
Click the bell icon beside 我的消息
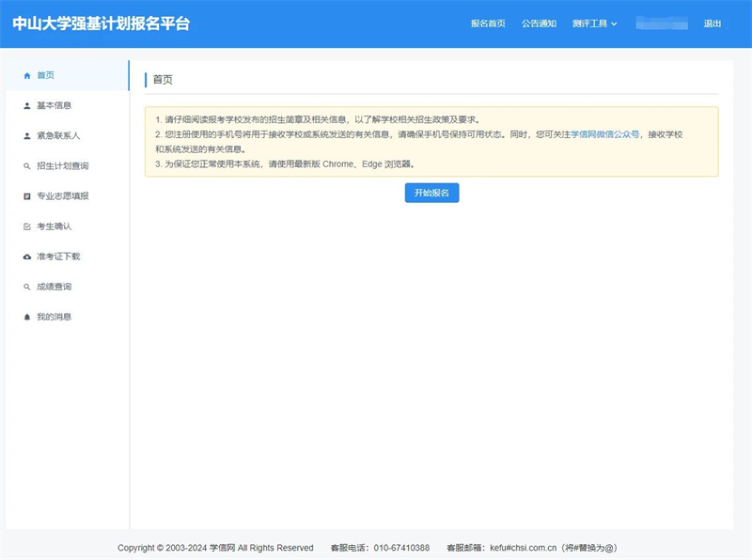coord(27,318)
